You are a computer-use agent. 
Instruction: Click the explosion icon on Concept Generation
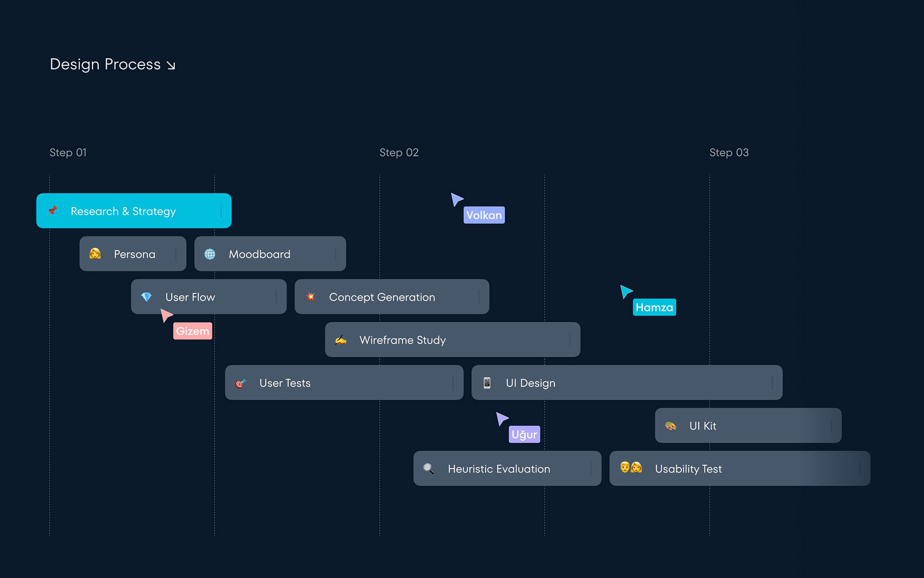pos(310,297)
